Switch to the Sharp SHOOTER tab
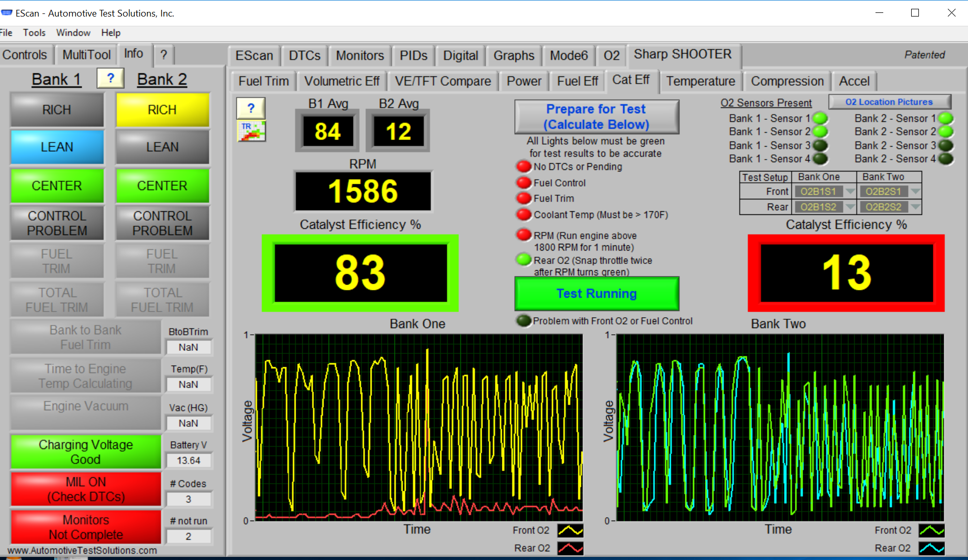968x560 pixels. point(682,54)
